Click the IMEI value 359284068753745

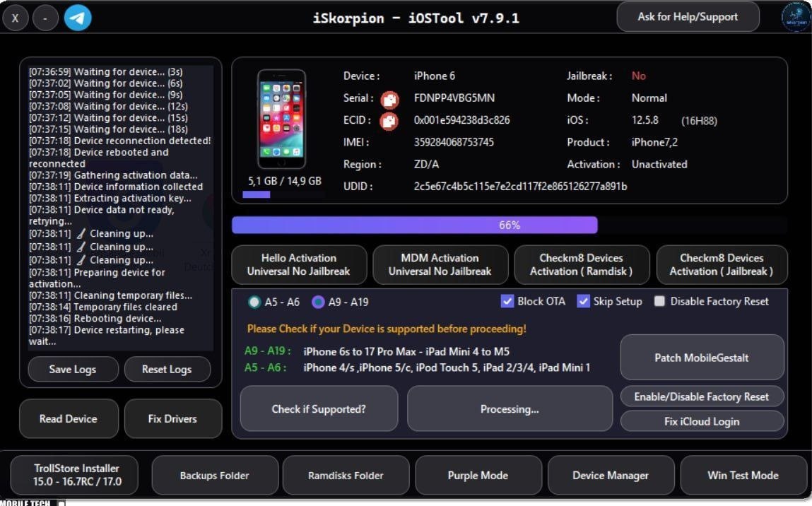tap(454, 142)
